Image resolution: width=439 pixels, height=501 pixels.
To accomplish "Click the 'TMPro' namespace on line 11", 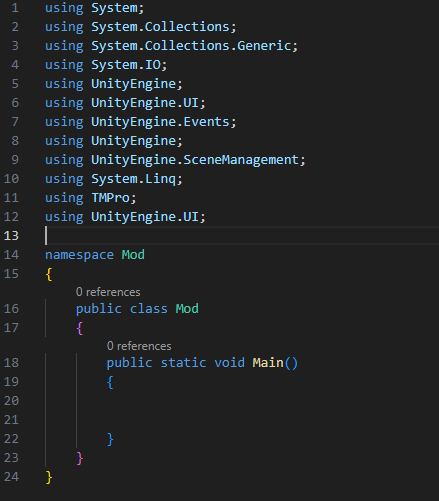I will (x=110, y=198).
